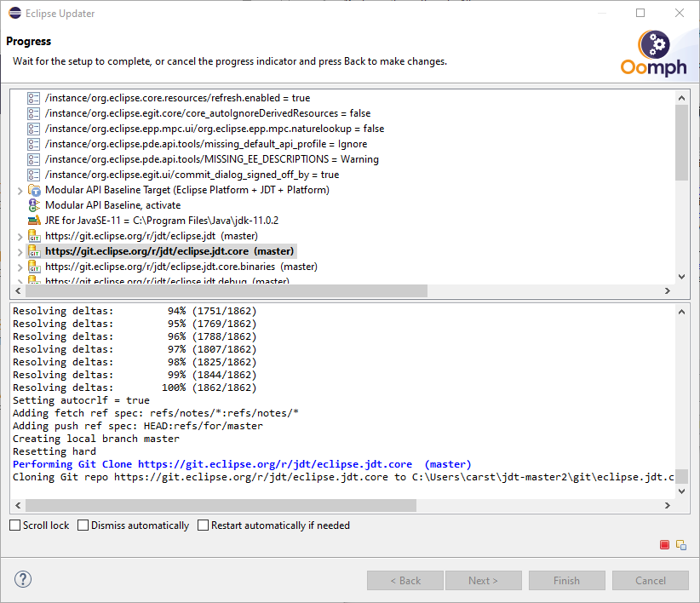
Task: Click the yellow-blue windows icon beside the stop button
Action: click(x=681, y=545)
